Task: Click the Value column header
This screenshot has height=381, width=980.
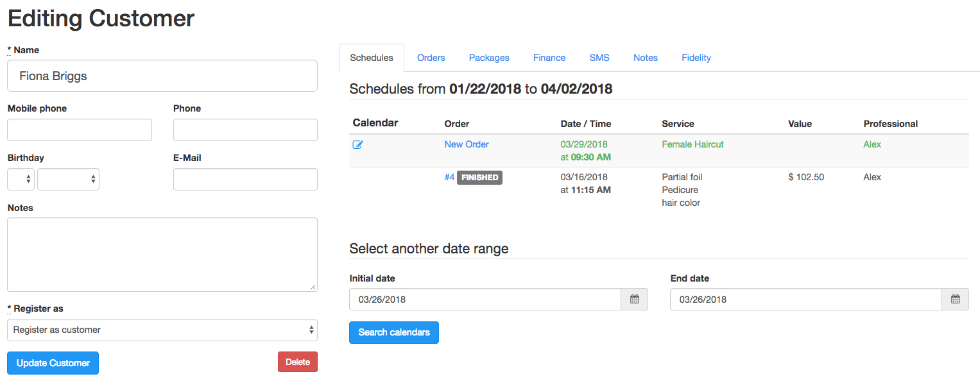Action: (800, 124)
